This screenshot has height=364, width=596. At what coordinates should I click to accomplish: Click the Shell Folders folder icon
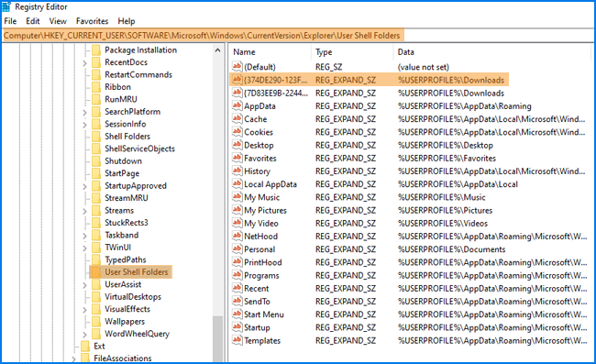96,136
